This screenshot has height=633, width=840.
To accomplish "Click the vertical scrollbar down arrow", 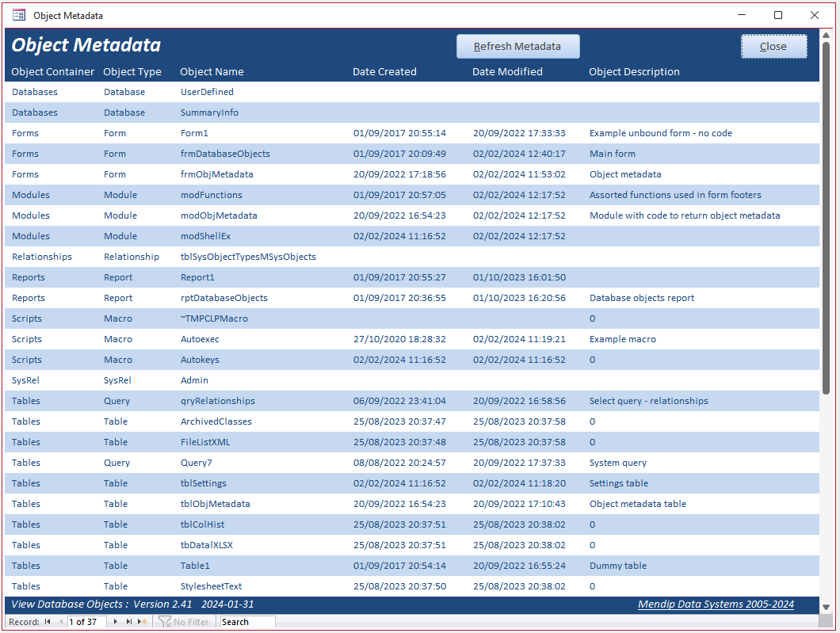I will tap(826, 607).
